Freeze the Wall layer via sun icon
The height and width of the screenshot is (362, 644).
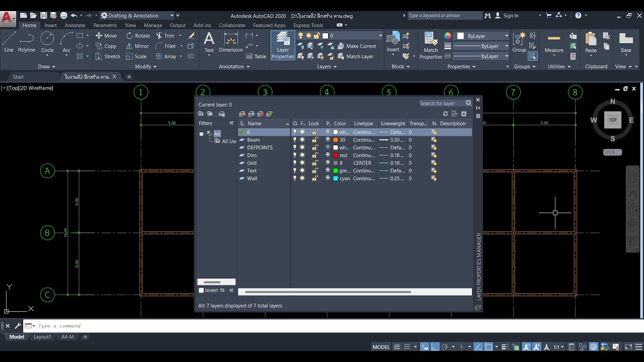[x=302, y=178]
